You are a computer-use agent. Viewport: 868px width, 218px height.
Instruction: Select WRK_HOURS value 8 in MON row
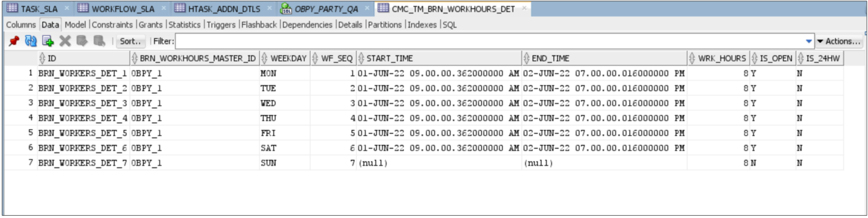click(x=717, y=74)
